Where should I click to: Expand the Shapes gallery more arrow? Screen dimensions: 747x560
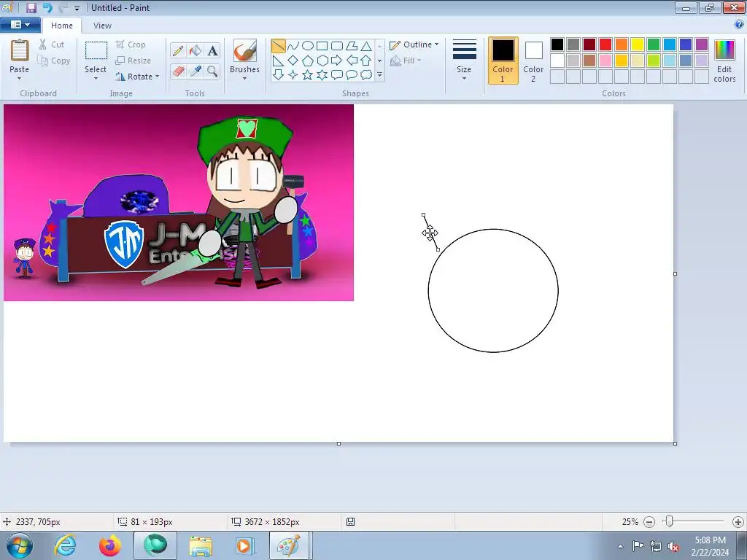[x=379, y=75]
